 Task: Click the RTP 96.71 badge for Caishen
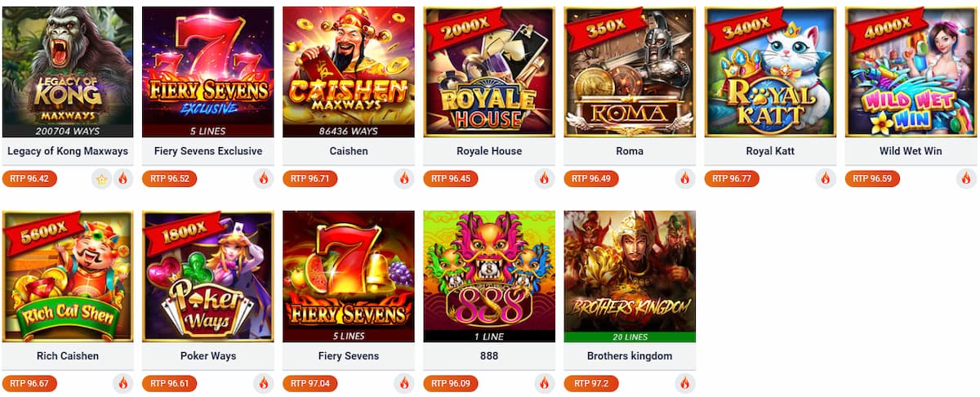point(310,178)
